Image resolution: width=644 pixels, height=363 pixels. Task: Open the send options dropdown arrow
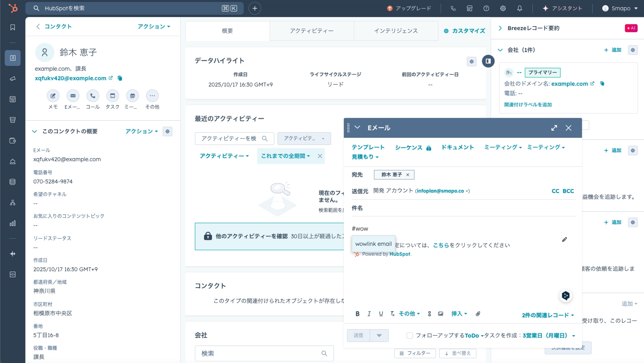[379, 336]
